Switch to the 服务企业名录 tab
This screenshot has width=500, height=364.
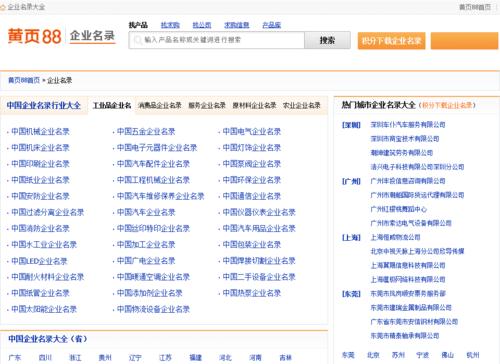pos(207,105)
